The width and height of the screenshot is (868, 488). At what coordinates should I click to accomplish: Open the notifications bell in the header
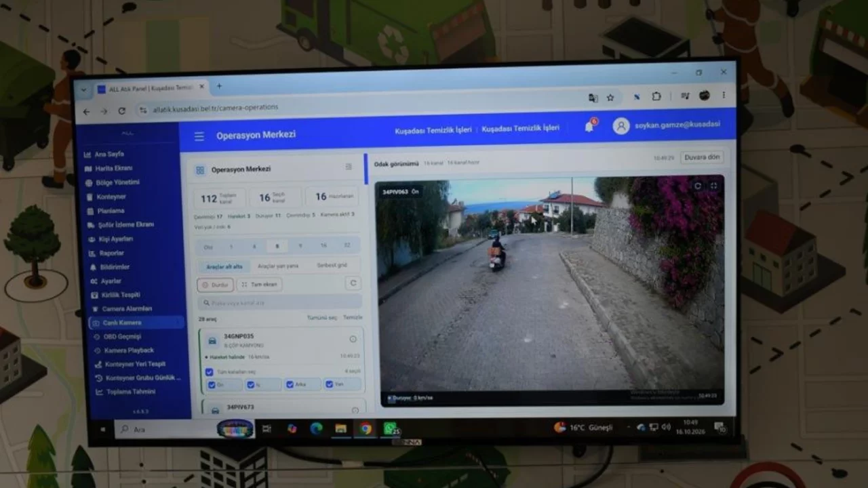coord(589,127)
